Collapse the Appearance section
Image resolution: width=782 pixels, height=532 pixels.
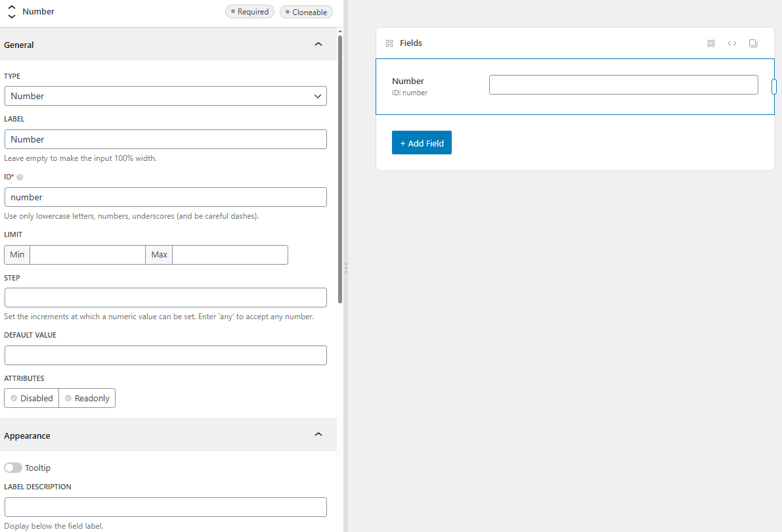coord(318,435)
